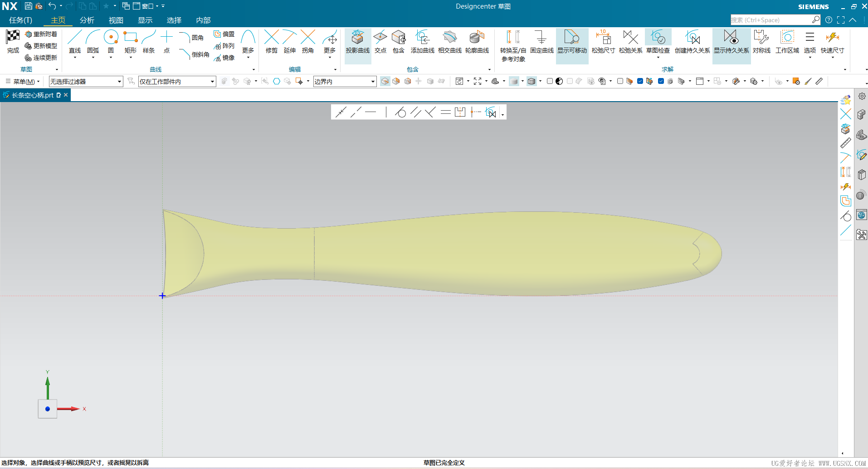868x469 pixels.
Task: Open the Menu (菜单(M)) button
Action: pyautogui.click(x=23, y=81)
